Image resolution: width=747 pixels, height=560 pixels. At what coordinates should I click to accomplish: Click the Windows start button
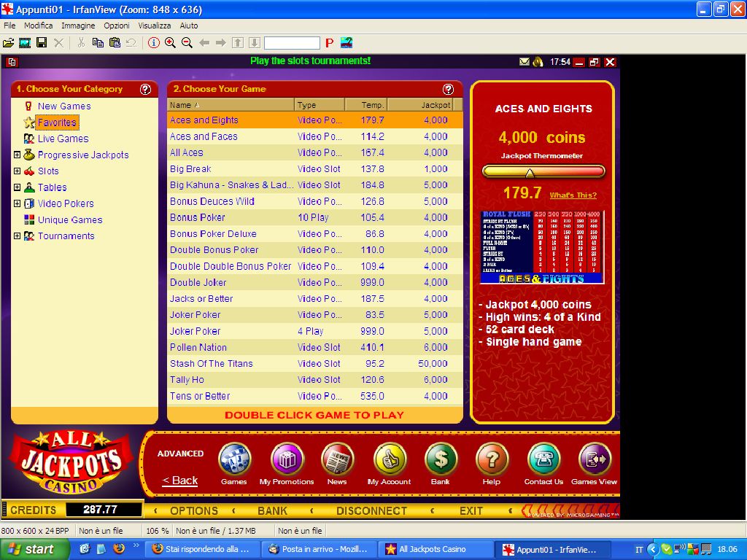(x=35, y=550)
